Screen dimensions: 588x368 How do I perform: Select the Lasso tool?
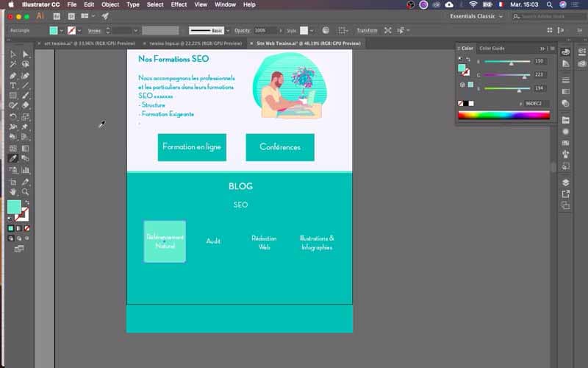pos(25,65)
